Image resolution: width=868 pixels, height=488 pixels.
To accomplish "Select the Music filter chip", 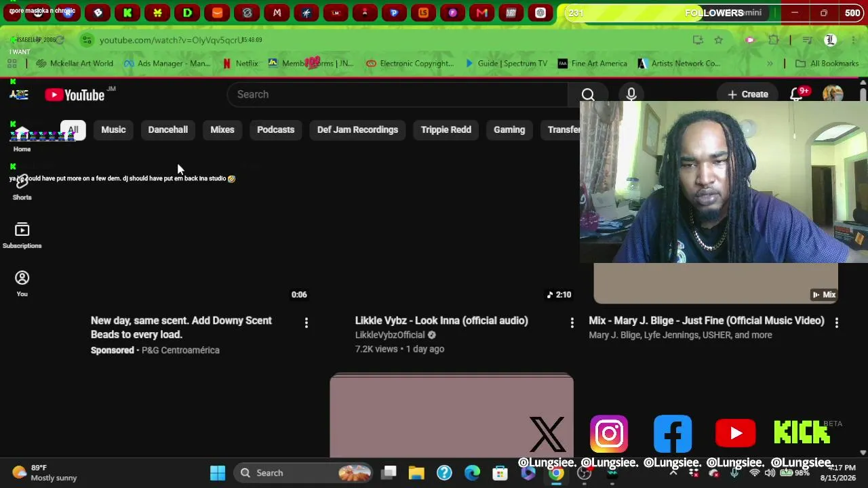I will pyautogui.click(x=113, y=129).
